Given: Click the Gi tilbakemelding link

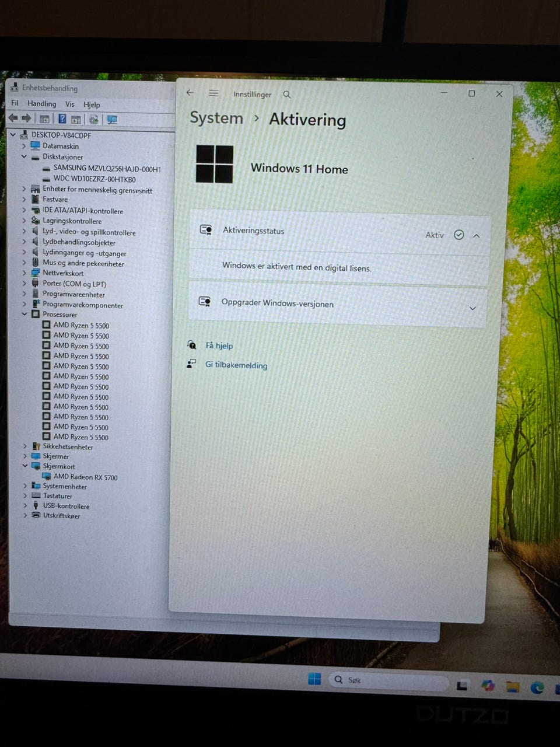Looking at the screenshot, I should click(x=236, y=365).
